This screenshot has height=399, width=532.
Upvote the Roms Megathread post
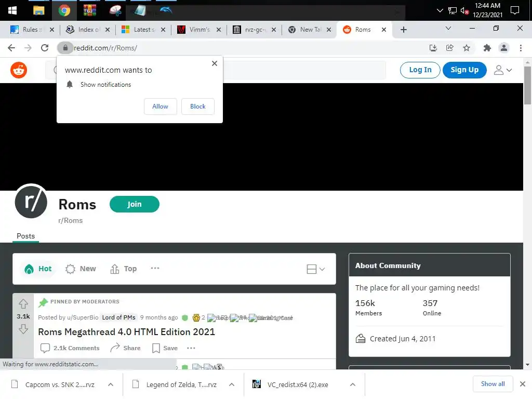click(23, 303)
